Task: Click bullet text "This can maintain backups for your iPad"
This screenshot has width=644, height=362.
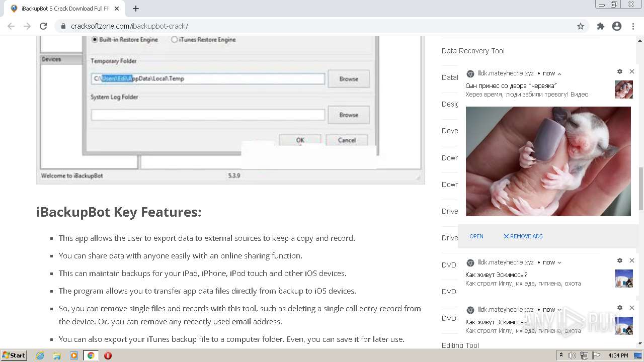Action: pyautogui.click(x=203, y=274)
